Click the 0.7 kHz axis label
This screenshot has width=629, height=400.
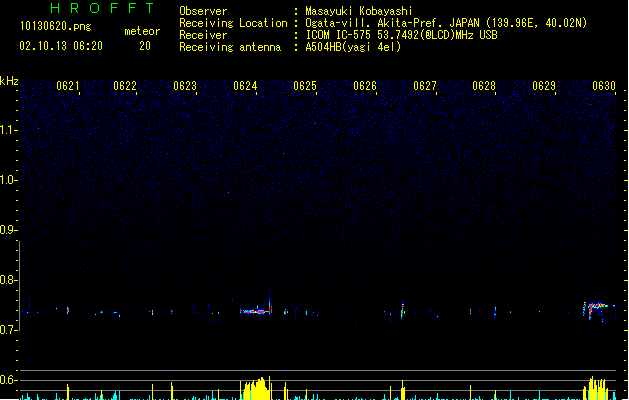click(8, 330)
